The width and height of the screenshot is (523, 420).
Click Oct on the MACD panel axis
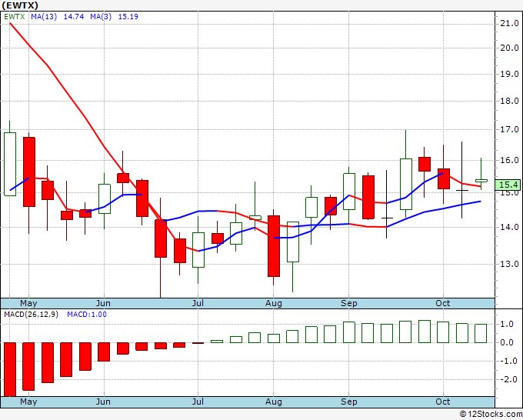tap(442, 402)
